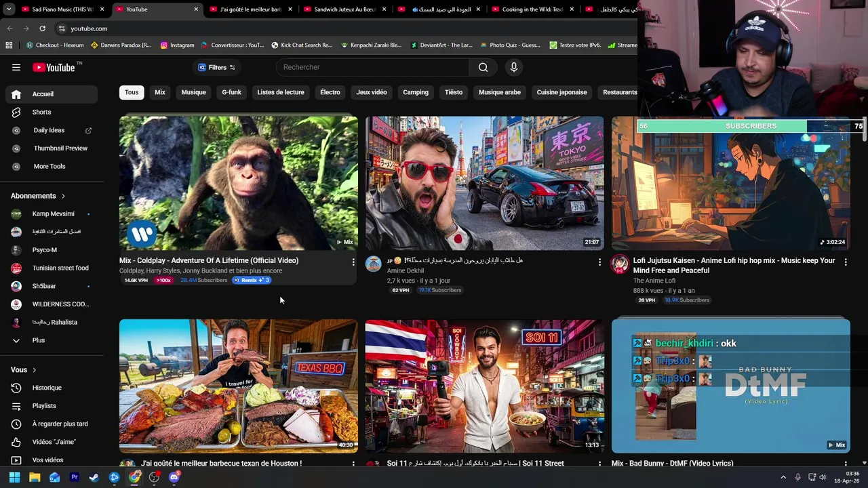
Task: Select the Listes de lecture chip
Action: [x=281, y=92]
